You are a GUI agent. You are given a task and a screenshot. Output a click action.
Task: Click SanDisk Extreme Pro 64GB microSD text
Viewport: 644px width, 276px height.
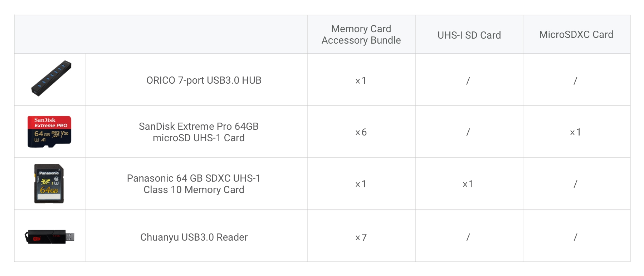coord(199,132)
